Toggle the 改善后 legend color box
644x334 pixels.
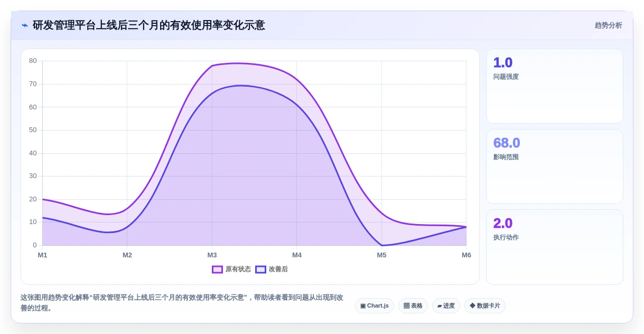[x=260, y=269]
